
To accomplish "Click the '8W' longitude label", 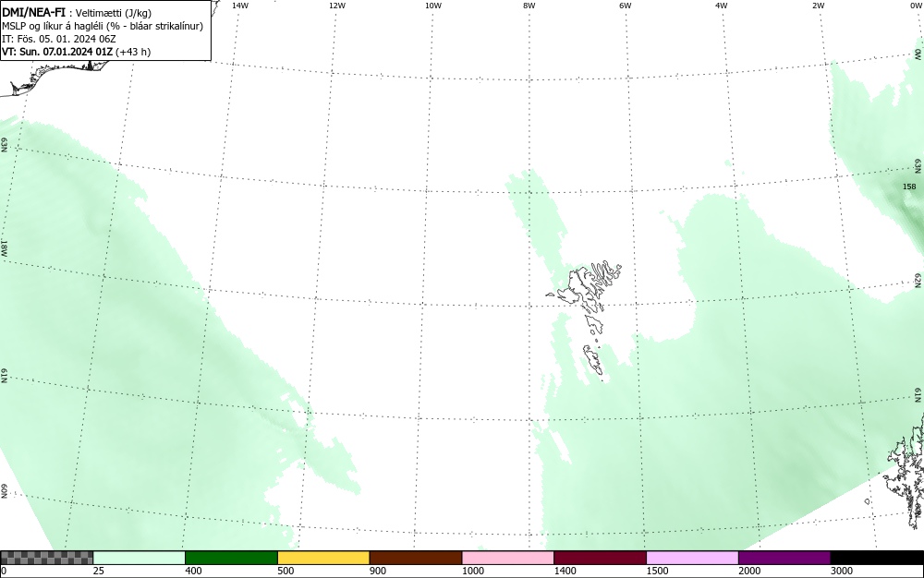I will click(x=529, y=6).
